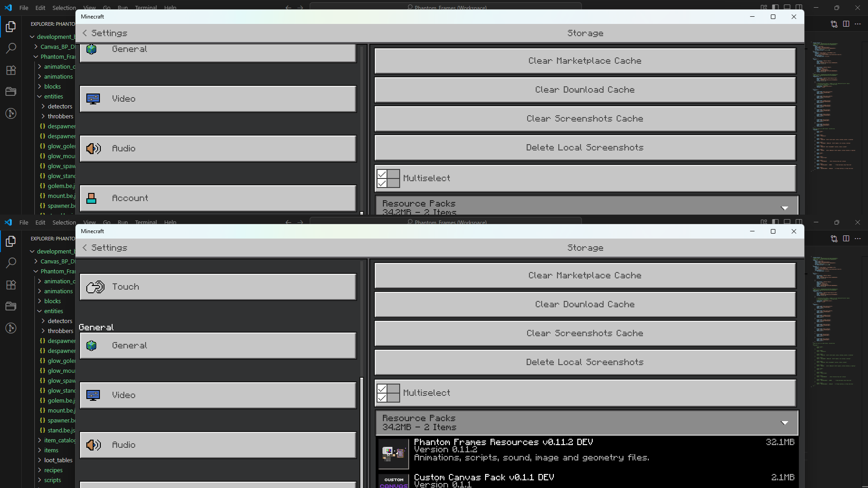The height and width of the screenshot is (488, 868).
Task: Click Audio speaker icon in upper Minecraft window
Action: coord(93,149)
